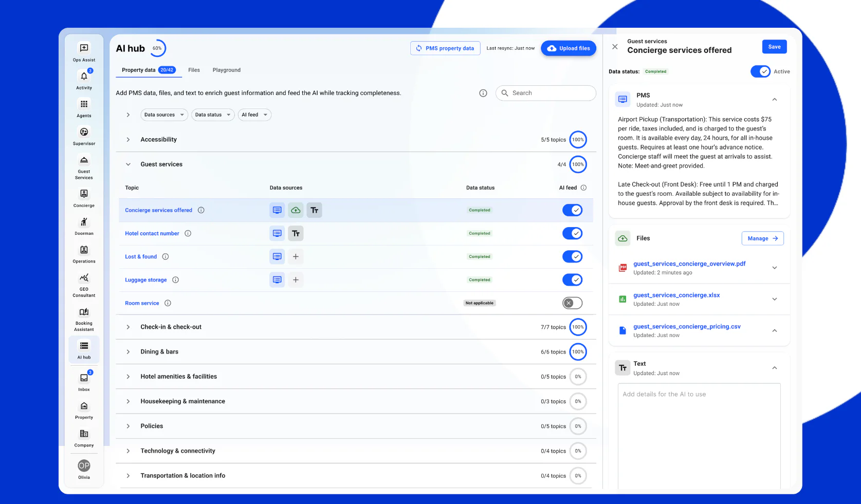
Task: Open Supervisor in sidebar
Action: pos(84,132)
